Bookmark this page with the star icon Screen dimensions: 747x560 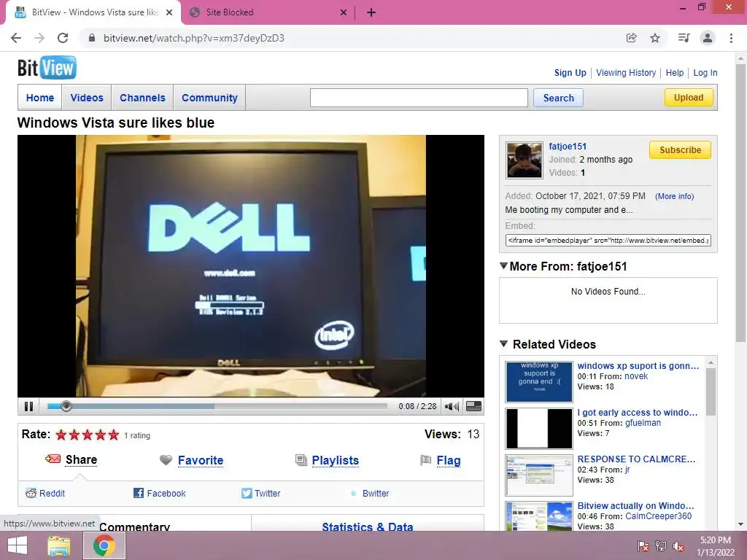pyautogui.click(x=655, y=38)
